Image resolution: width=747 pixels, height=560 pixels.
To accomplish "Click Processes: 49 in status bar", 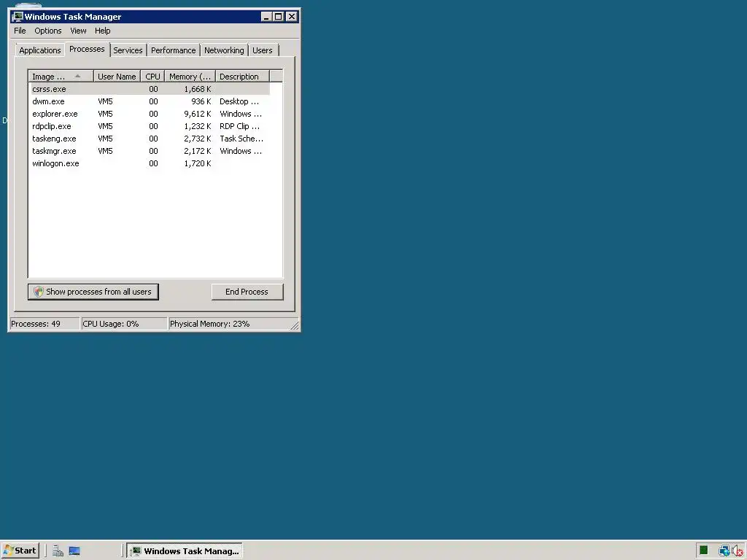I will 44,324.
